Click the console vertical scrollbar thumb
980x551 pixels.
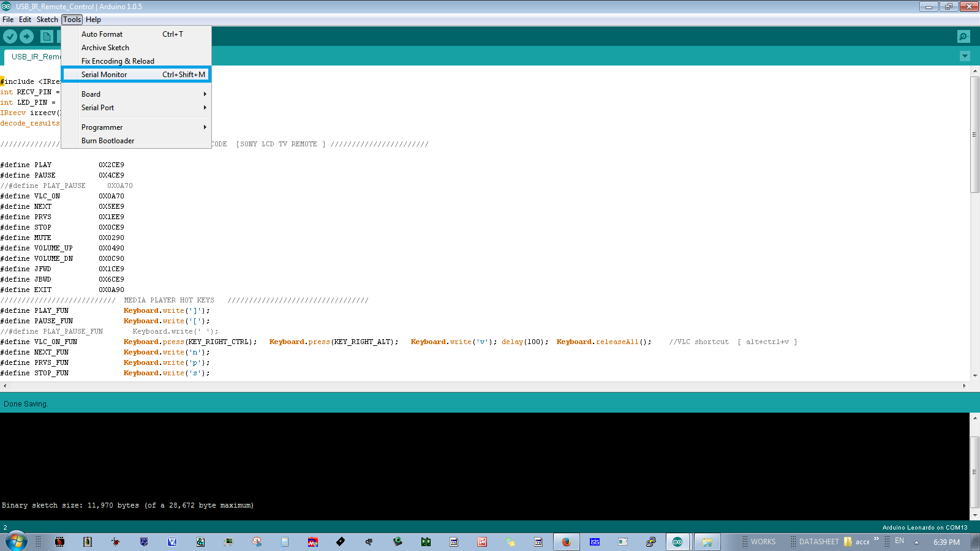coord(974,472)
